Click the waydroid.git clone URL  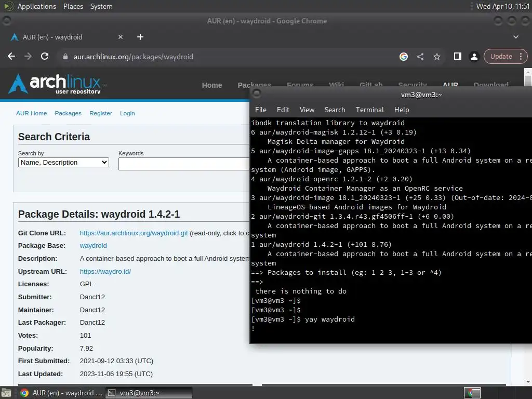point(134,233)
